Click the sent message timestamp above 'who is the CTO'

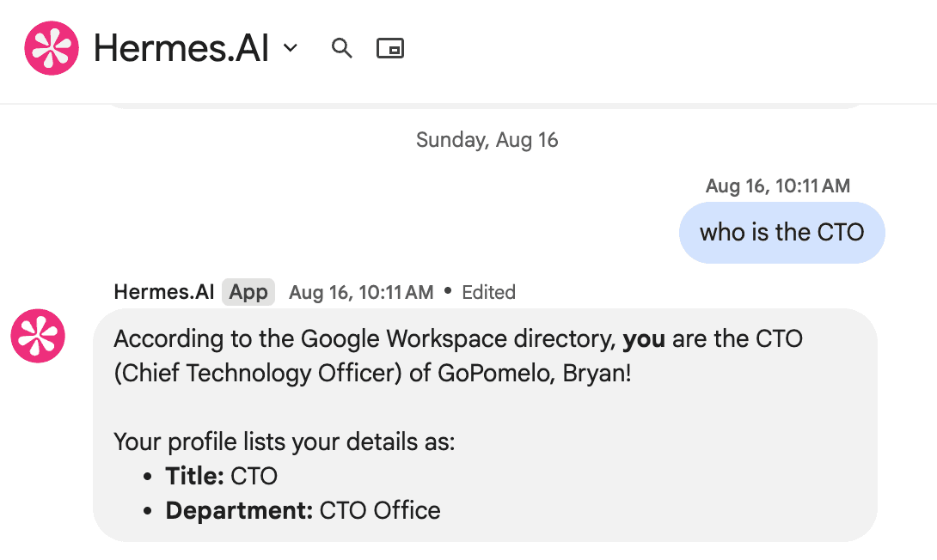(x=778, y=186)
